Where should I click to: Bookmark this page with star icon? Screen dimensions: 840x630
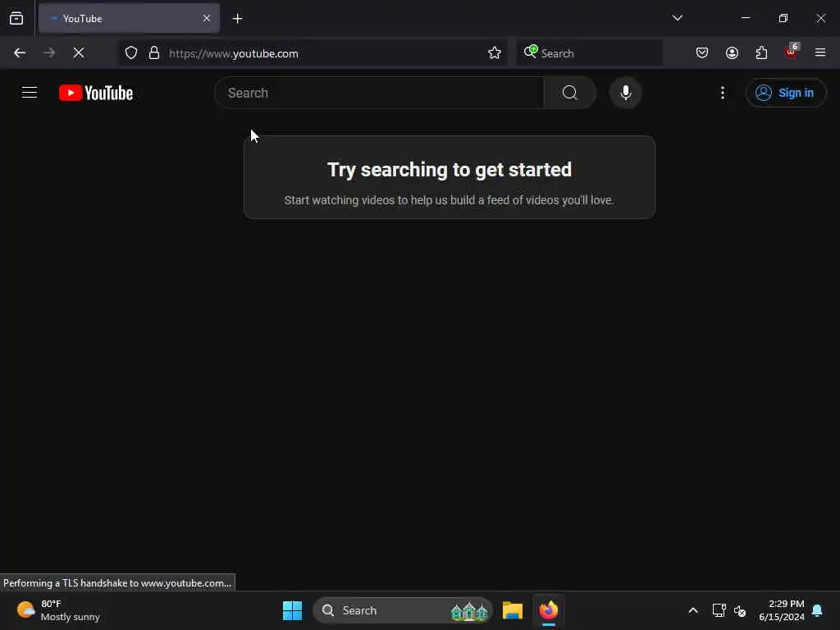(494, 53)
